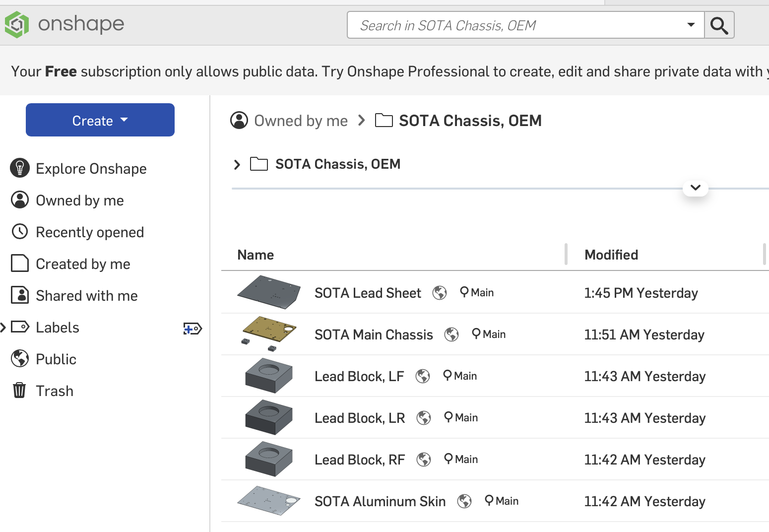Open Shared with me list
The image size is (769, 532).
(86, 296)
